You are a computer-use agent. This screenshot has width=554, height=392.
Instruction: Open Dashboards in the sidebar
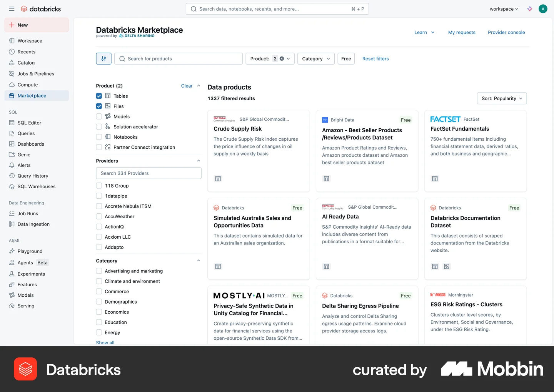point(37,144)
